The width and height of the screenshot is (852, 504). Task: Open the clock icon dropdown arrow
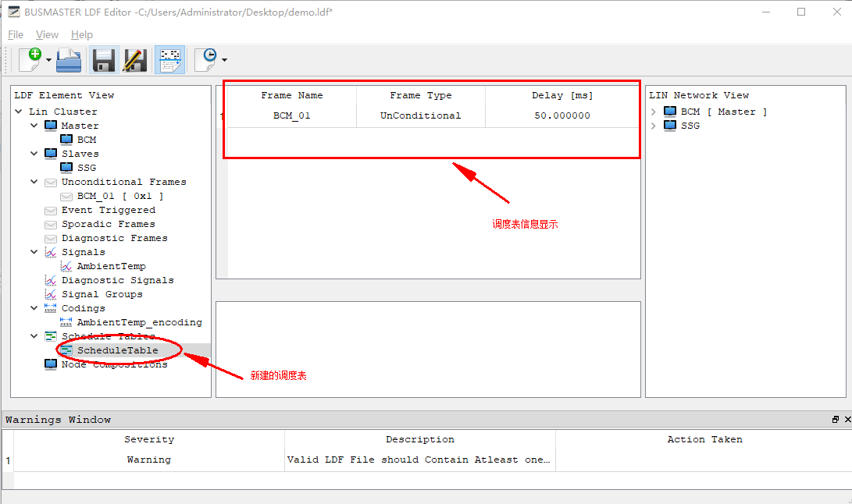pos(224,60)
